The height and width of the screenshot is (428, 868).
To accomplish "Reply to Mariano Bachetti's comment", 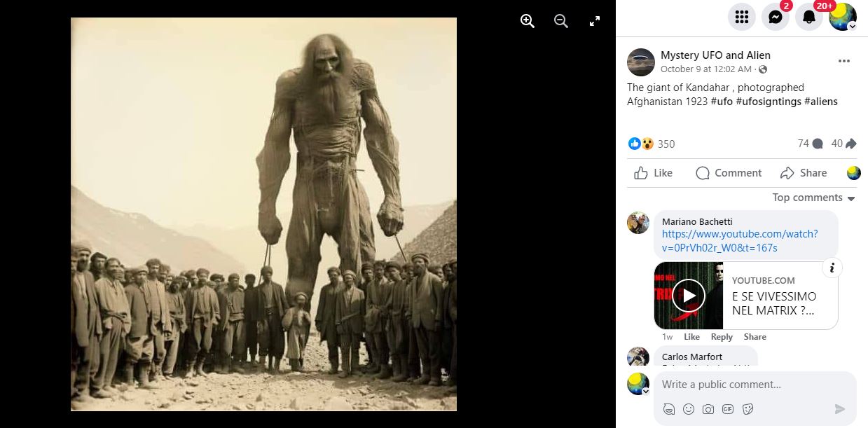I will click(x=722, y=337).
